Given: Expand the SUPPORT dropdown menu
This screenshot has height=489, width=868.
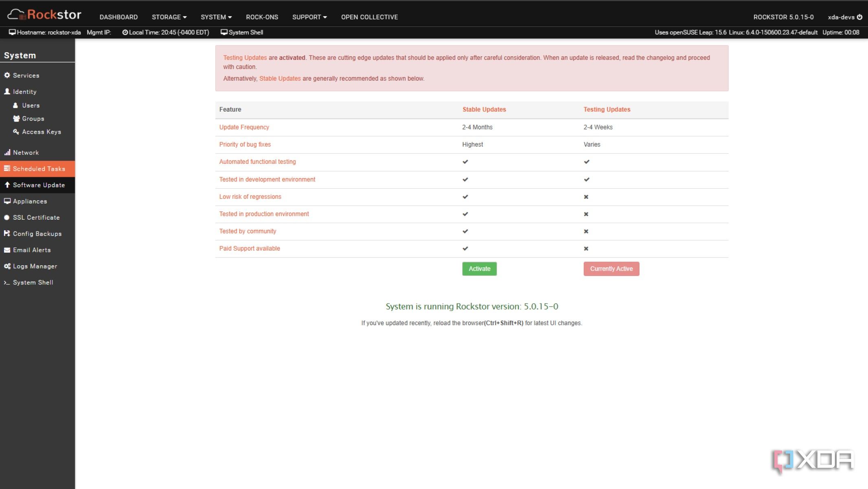Looking at the screenshot, I should coord(309,17).
